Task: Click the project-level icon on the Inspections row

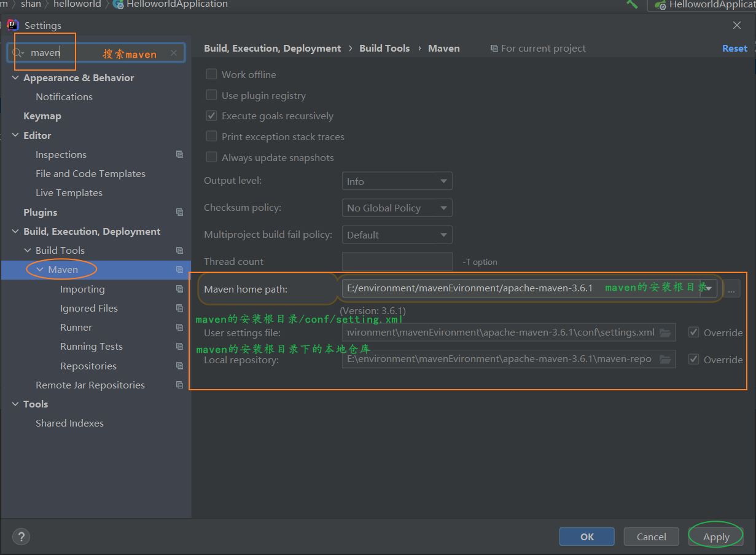Action: [x=179, y=154]
